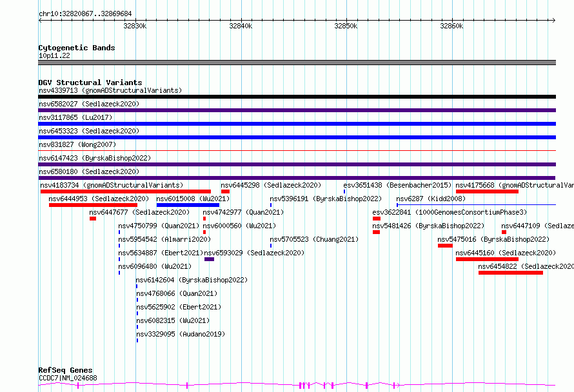Click the nsv6453323 (Sedlazeck2020) label
The height and width of the screenshot is (392, 574).
point(89,131)
